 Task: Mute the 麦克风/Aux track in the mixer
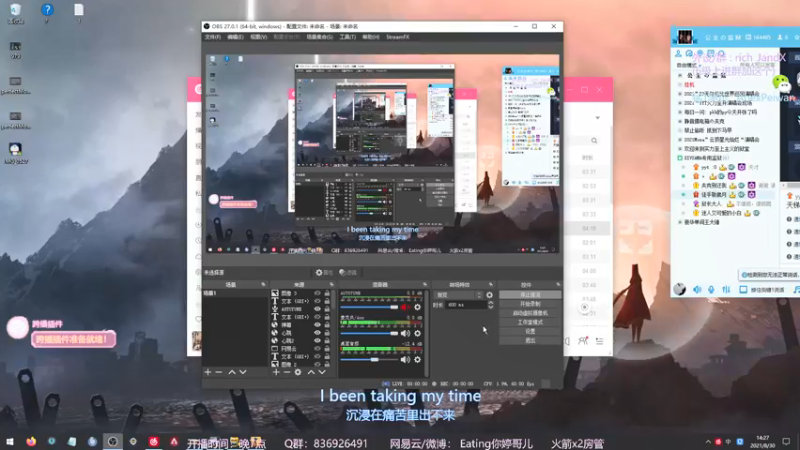point(405,333)
